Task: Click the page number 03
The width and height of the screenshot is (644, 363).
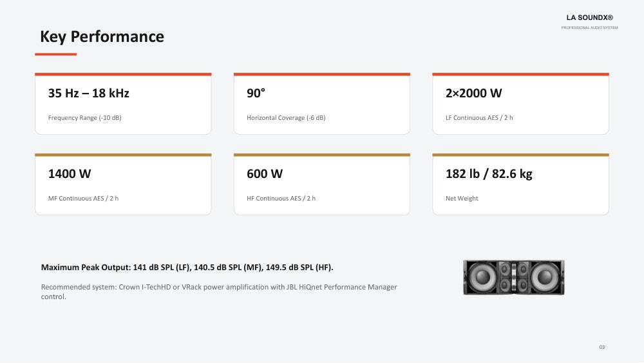Action: pyautogui.click(x=601, y=347)
